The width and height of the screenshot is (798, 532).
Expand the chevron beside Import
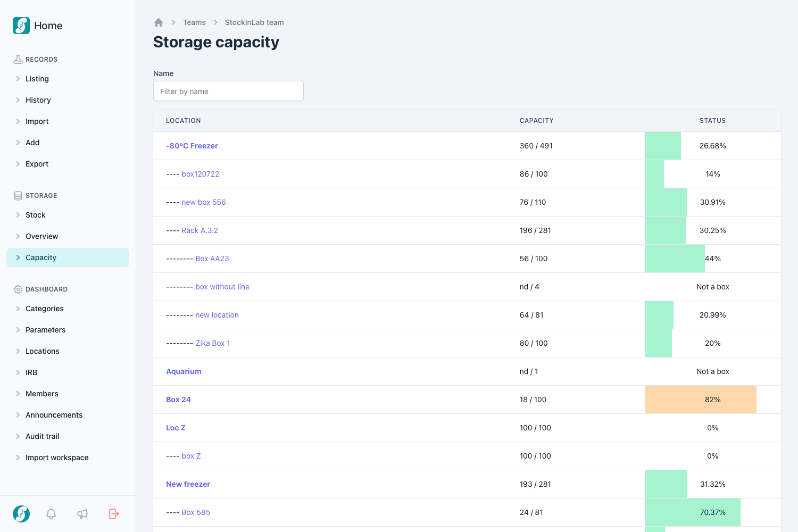coord(18,121)
